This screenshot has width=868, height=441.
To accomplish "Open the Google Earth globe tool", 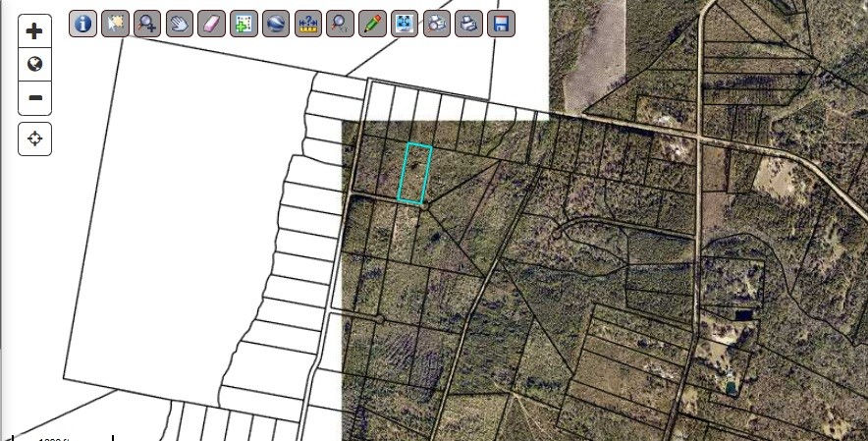I will [276, 24].
